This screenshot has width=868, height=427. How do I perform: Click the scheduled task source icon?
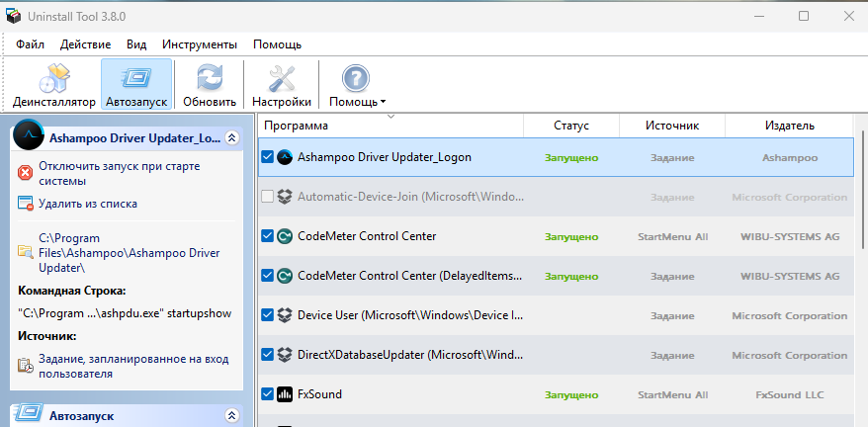26,366
